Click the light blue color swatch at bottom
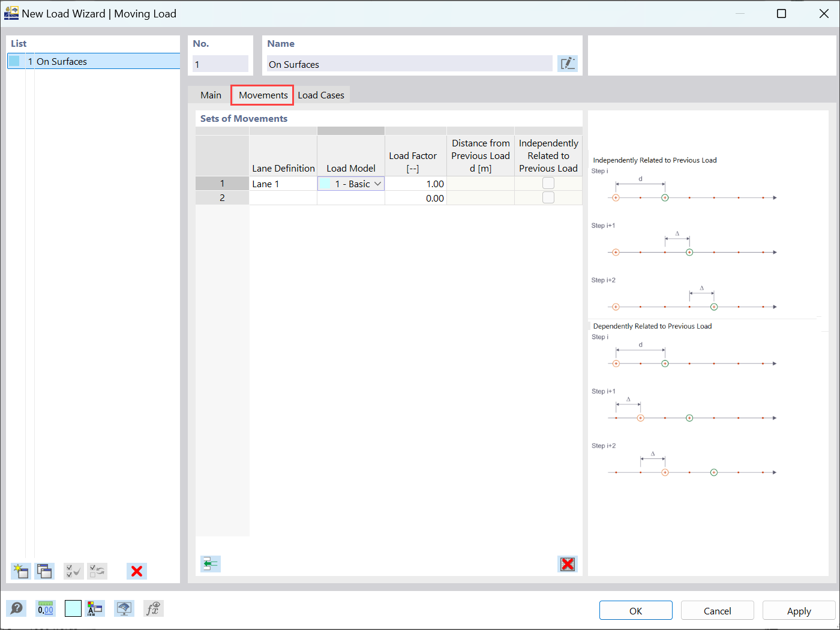The image size is (840, 630). [73, 609]
